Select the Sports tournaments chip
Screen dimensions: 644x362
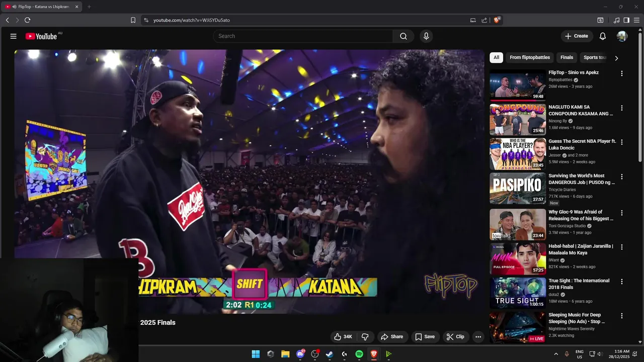(x=594, y=57)
